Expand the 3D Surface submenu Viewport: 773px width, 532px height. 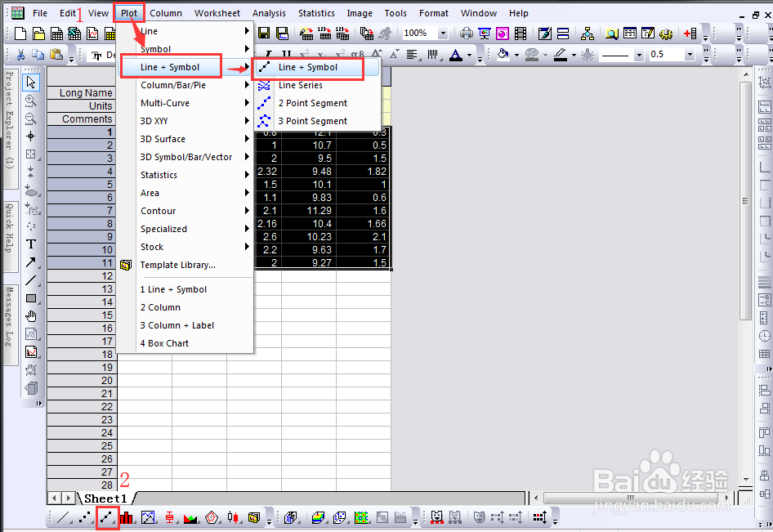coord(185,139)
